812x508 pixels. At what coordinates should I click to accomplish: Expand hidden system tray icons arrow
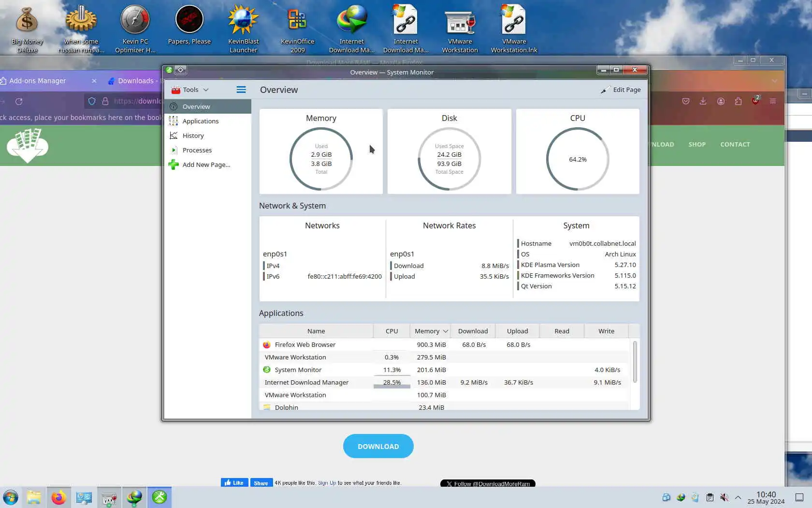[738, 497]
